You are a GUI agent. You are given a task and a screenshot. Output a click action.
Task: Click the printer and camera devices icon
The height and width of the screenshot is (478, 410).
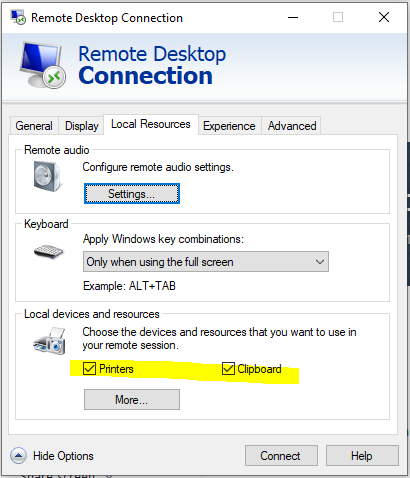click(x=49, y=341)
